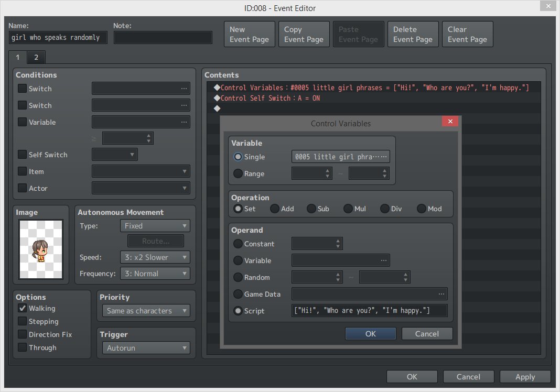Click inside the Note input field
This screenshot has height=392, width=560.
tap(163, 37)
